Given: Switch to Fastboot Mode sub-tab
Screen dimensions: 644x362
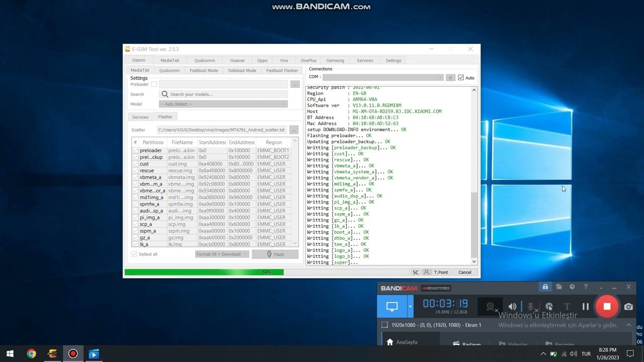Looking at the screenshot, I should tap(204, 70).
